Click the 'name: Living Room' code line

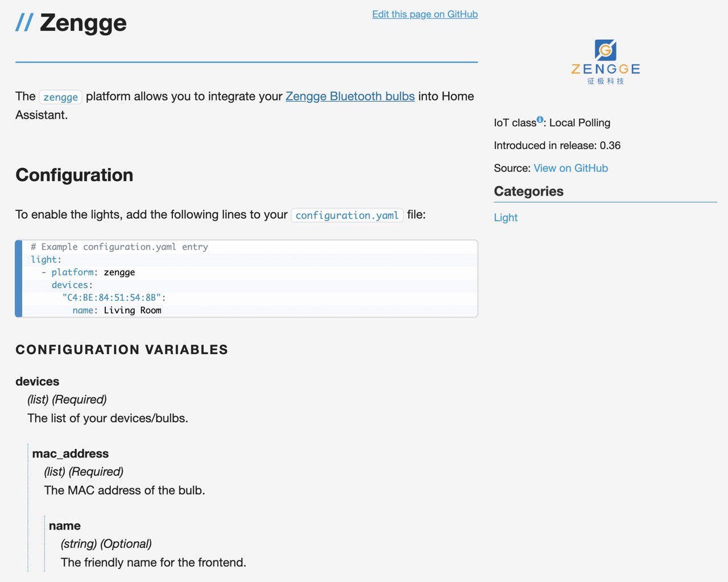[x=117, y=310]
